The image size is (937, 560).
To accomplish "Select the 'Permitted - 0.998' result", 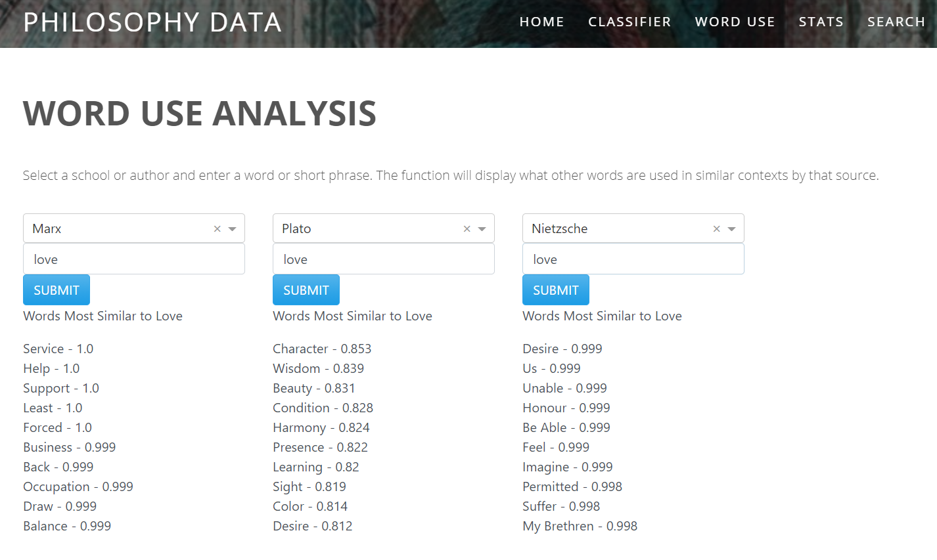I will click(572, 486).
